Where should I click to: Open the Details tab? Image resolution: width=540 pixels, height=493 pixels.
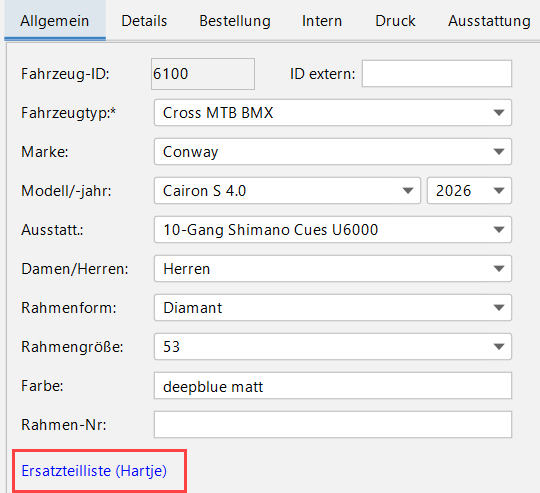pyautogui.click(x=144, y=21)
